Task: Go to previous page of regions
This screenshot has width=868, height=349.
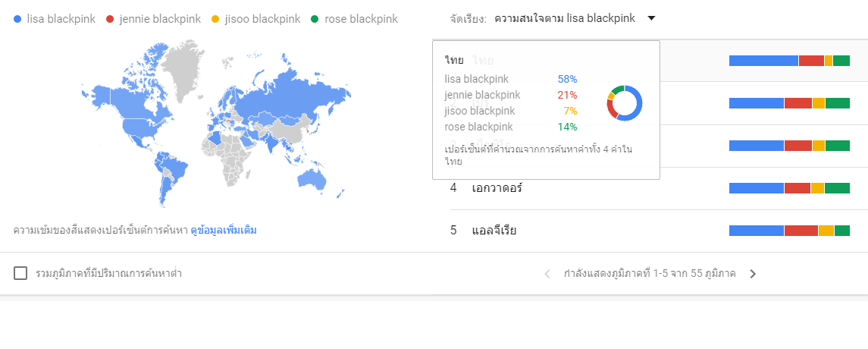Action: (547, 274)
